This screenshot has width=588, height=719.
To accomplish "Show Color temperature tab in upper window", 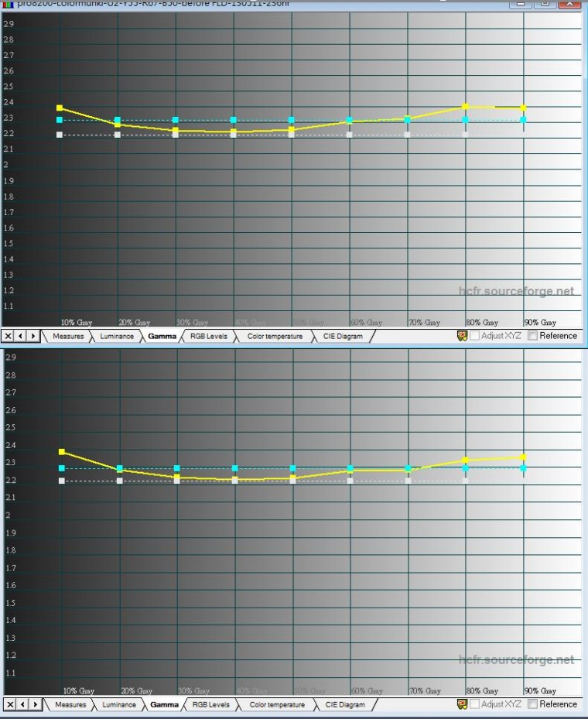I will pyautogui.click(x=275, y=336).
